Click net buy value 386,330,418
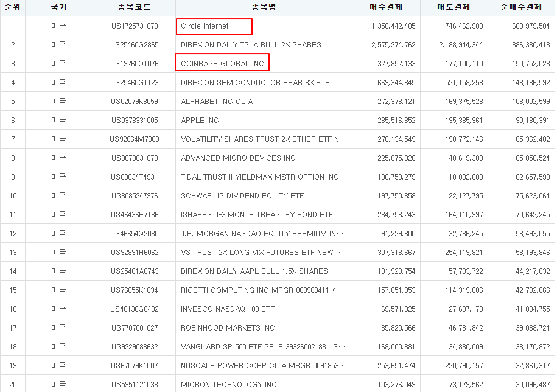Viewport: 557px width, 392px height. (x=531, y=45)
